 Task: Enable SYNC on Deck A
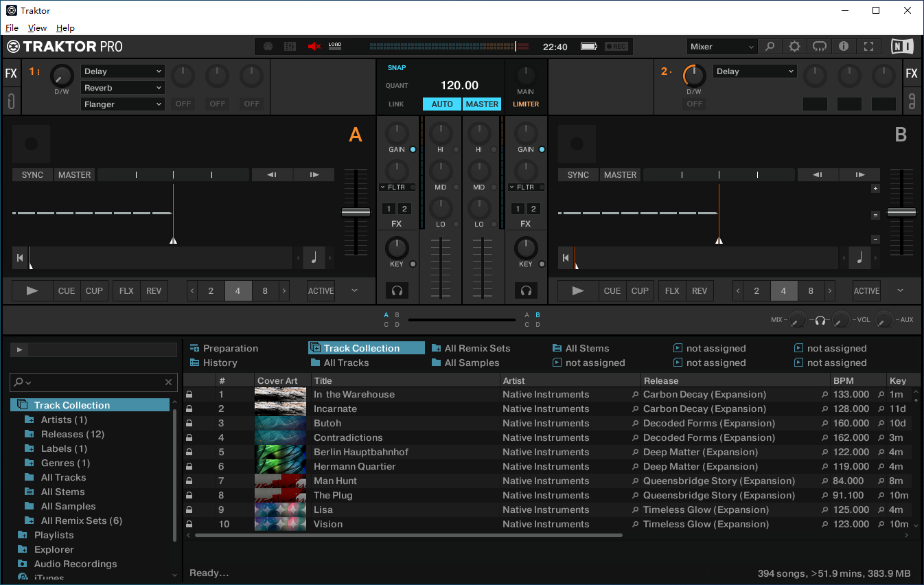(x=32, y=175)
